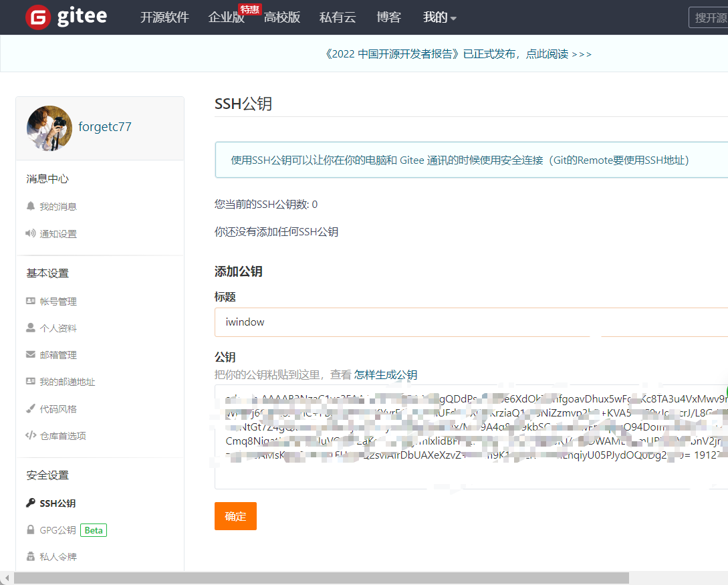Click the 特惠 badge on 企业版
This screenshot has width=728, height=585.
[x=250, y=9]
